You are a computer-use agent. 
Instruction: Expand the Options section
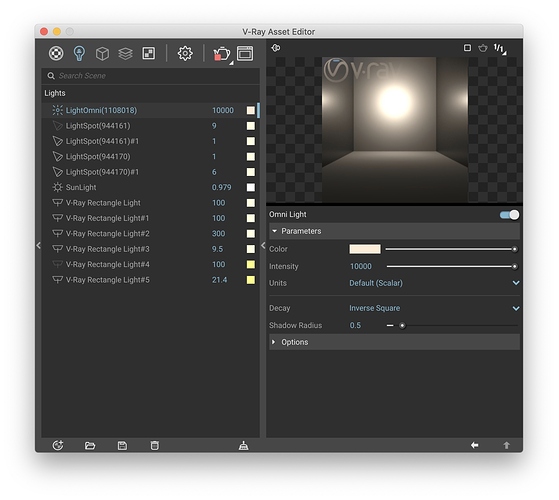tap(394, 342)
